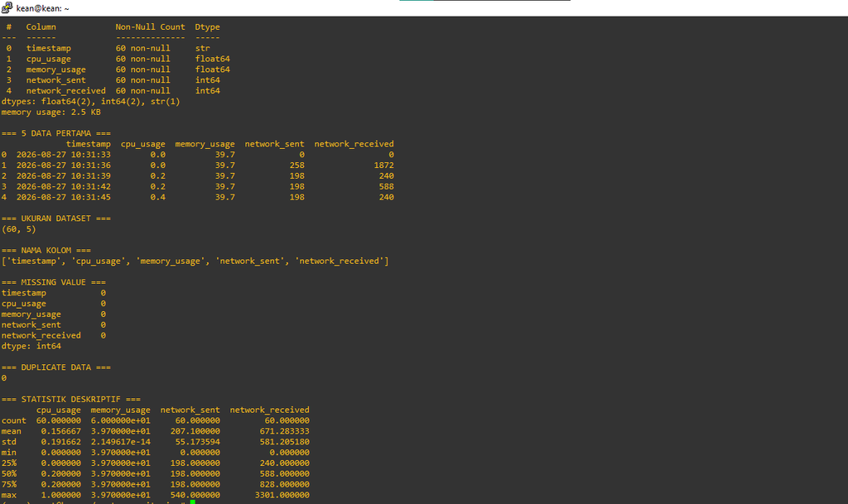848x504 pixels.
Task: Select timestamp value "2026-08-27 10:31:42"
Action: [63, 187]
